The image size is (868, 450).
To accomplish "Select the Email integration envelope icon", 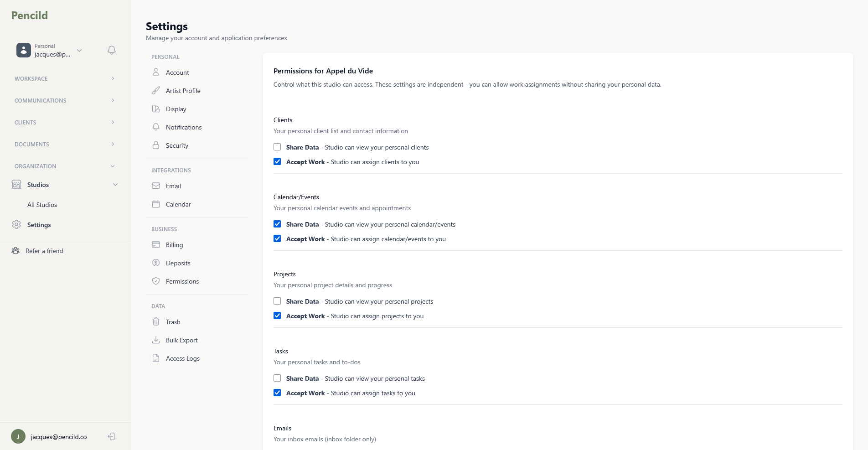I will click(x=156, y=186).
